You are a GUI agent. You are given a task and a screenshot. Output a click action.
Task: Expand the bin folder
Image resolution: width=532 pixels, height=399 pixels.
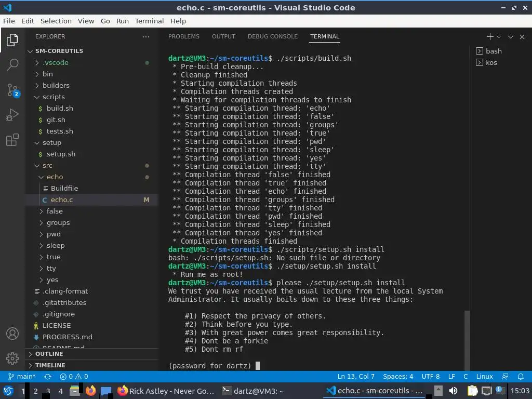(91, 74)
